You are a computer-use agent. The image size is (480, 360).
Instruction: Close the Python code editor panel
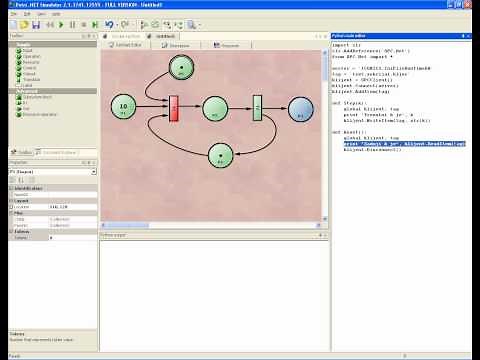(468, 36)
